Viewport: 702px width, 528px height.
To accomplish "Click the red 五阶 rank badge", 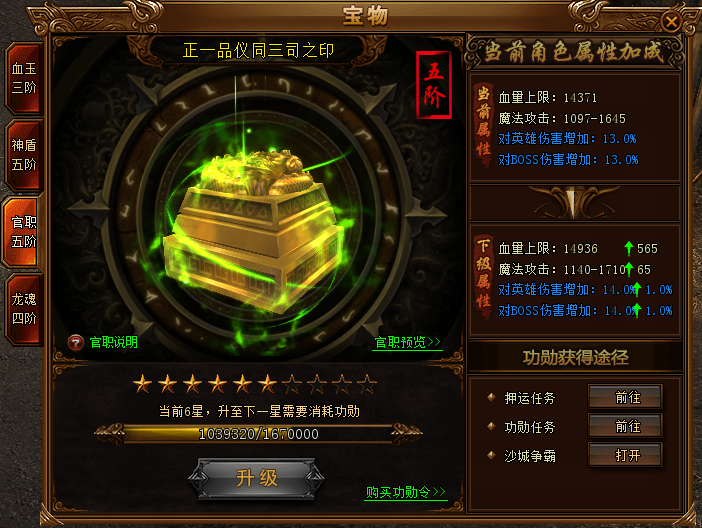I will click(x=434, y=85).
